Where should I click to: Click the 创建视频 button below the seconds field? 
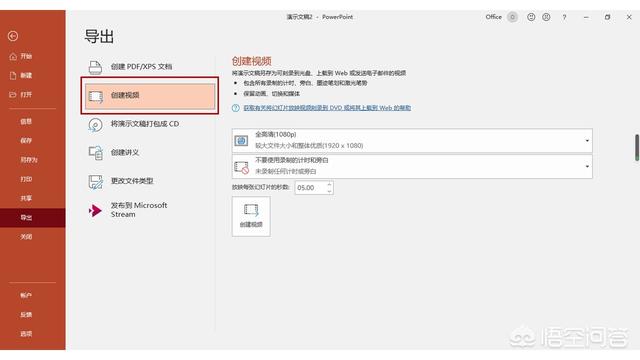(x=251, y=216)
